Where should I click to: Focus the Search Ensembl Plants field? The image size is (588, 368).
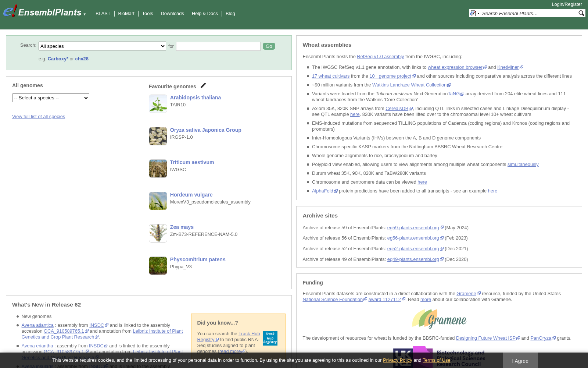pos(529,14)
